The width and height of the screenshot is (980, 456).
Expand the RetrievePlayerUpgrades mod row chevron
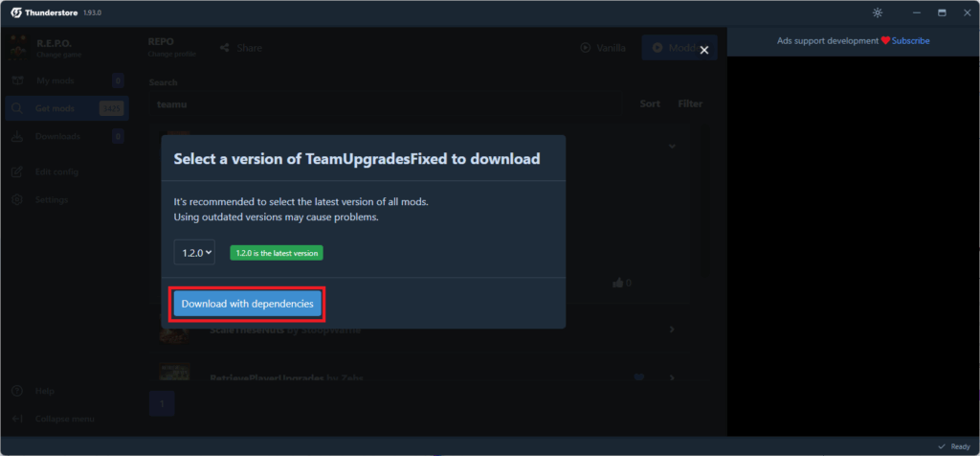tap(672, 377)
